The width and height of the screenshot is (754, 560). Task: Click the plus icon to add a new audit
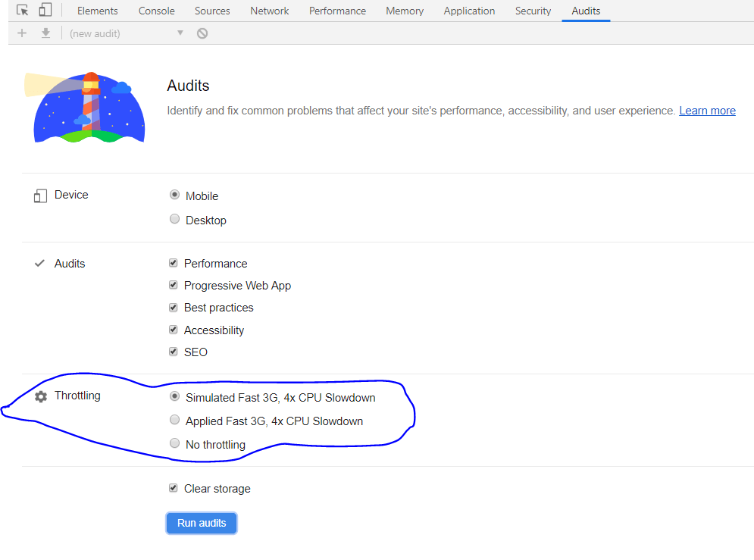(21, 33)
